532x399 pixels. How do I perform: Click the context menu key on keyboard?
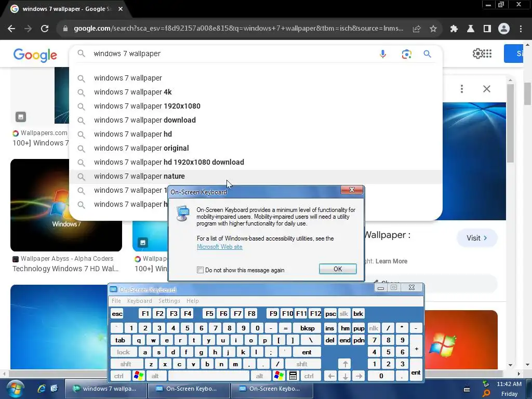[x=293, y=376]
